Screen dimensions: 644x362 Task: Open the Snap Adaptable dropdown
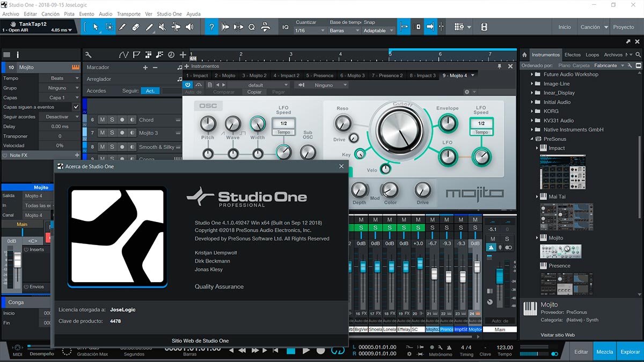(378, 31)
